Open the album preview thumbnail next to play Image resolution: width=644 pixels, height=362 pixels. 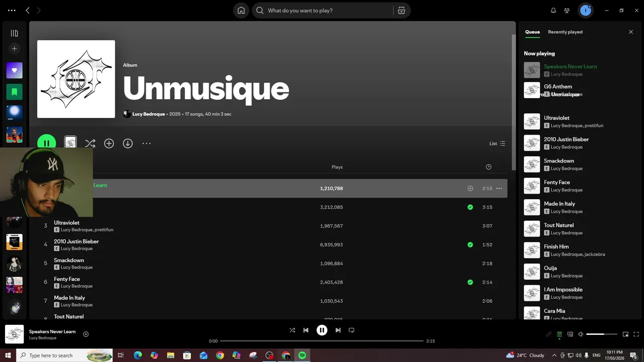pos(70,143)
